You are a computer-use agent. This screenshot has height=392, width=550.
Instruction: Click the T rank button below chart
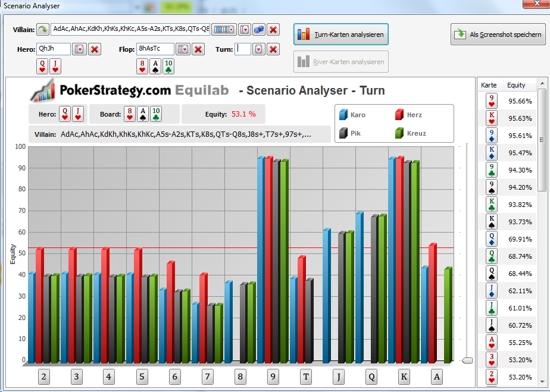(x=306, y=377)
